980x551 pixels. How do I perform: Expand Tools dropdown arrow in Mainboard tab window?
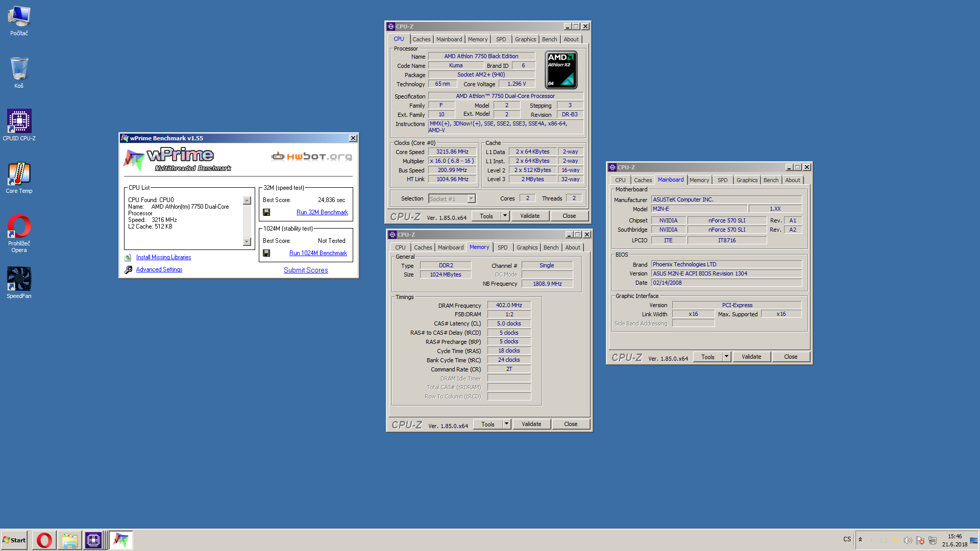pos(726,357)
